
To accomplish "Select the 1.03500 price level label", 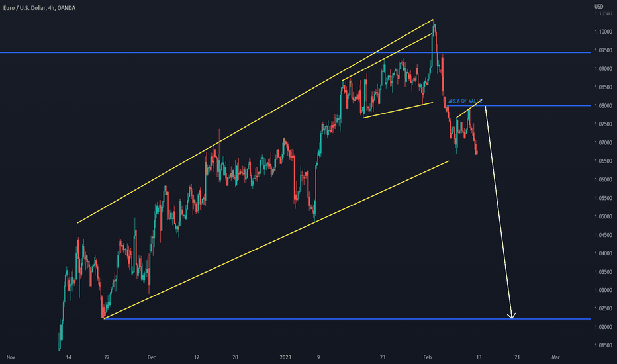I will [603, 272].
